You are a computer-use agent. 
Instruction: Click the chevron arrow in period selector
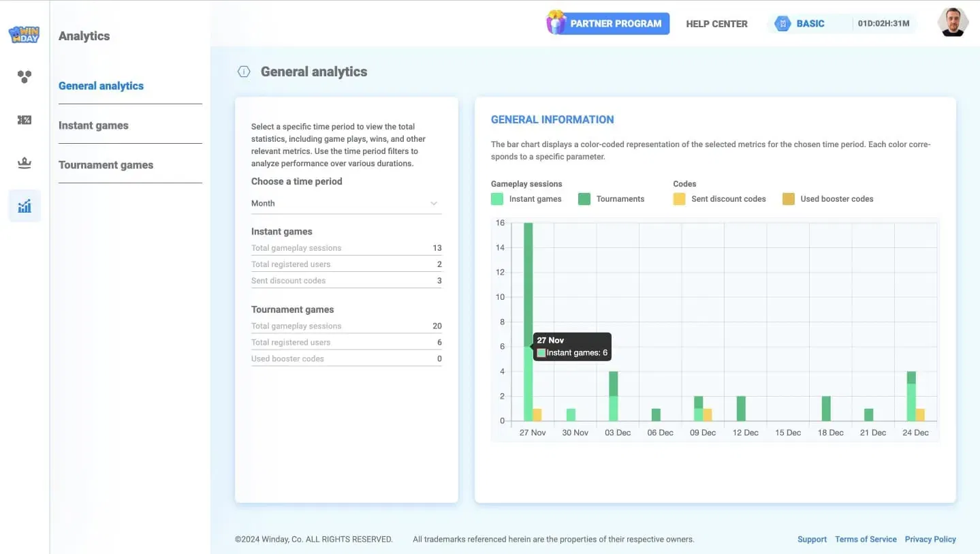pos(434,203)
